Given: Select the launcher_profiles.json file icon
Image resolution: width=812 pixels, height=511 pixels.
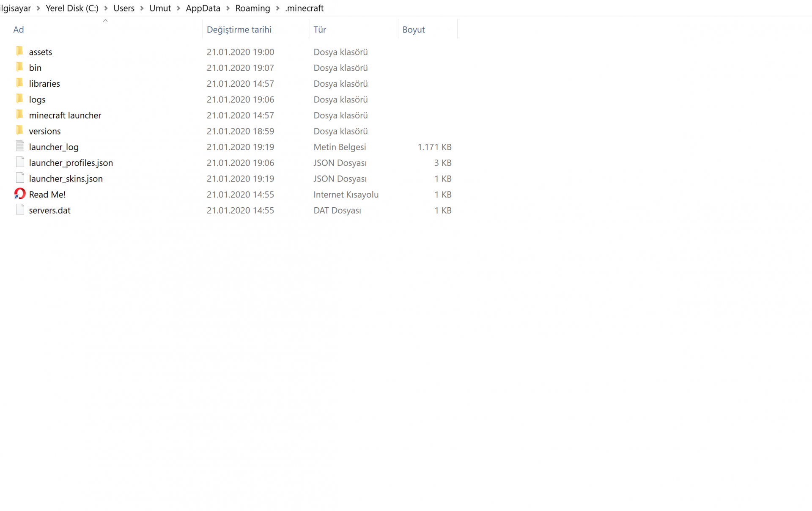Looking at the screenshot, I should point(20,162).
